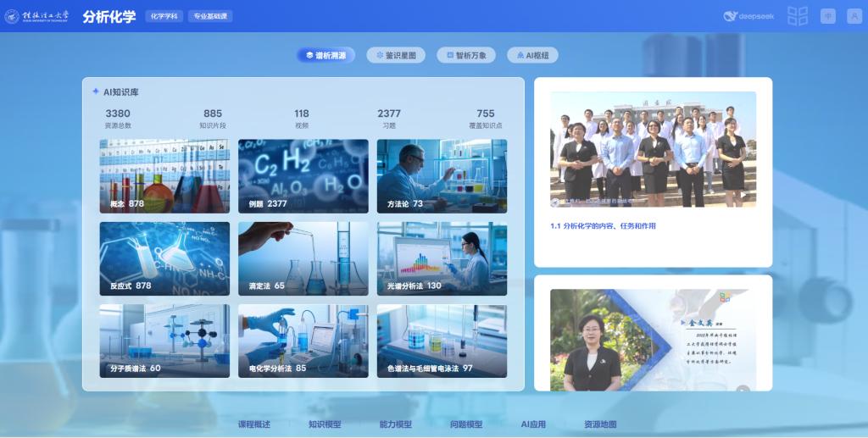This screenshot has width=868, height=438.
Task: Open the 智析万象 tab
Action: tap(466, 55)
